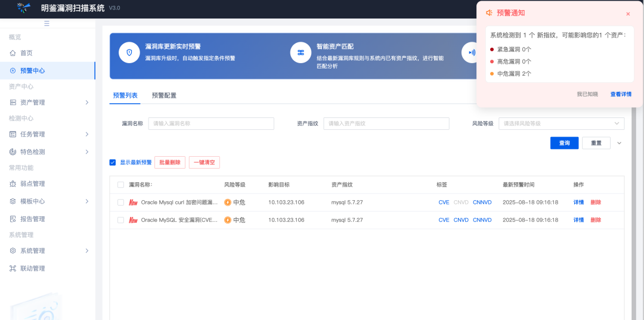The height and width of the screenshot is (320, 644).
Task: Expand the 任务管理 submenu
Action: click(x=87, y=134)
